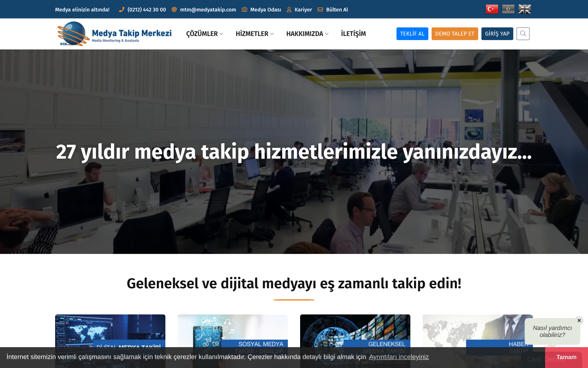Select the Azerbaijan flag language icon

(508, 9)
